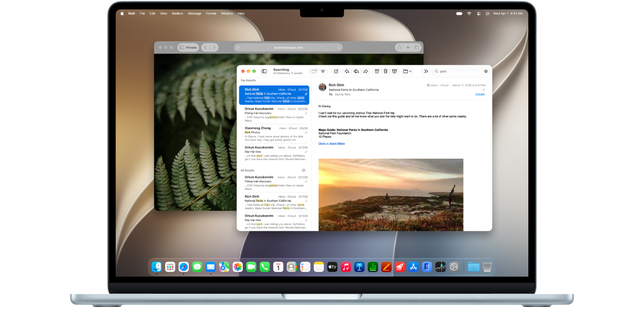Screen dimensions: 644x309
Task: Archive the selected message
Action: pos(377,71)
